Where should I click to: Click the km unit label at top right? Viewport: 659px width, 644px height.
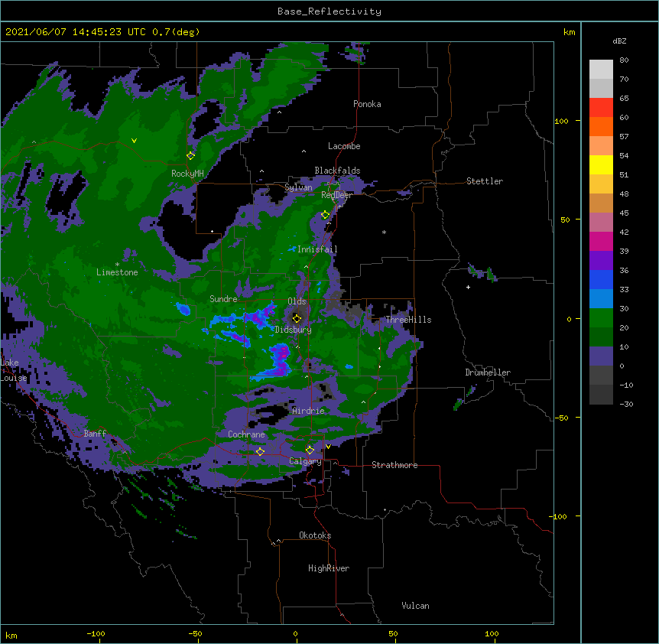(x=569, y=32)
